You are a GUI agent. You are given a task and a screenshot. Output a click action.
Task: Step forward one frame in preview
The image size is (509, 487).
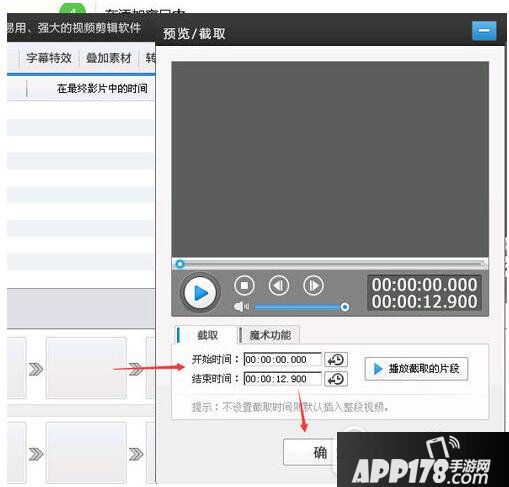click(313, 285)
